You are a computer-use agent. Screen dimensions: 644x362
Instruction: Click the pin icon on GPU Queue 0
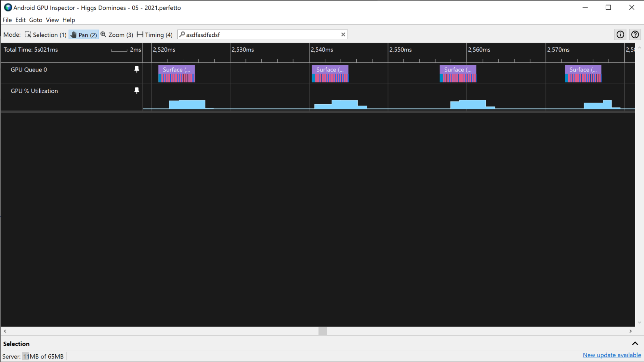tap(137, 70)
